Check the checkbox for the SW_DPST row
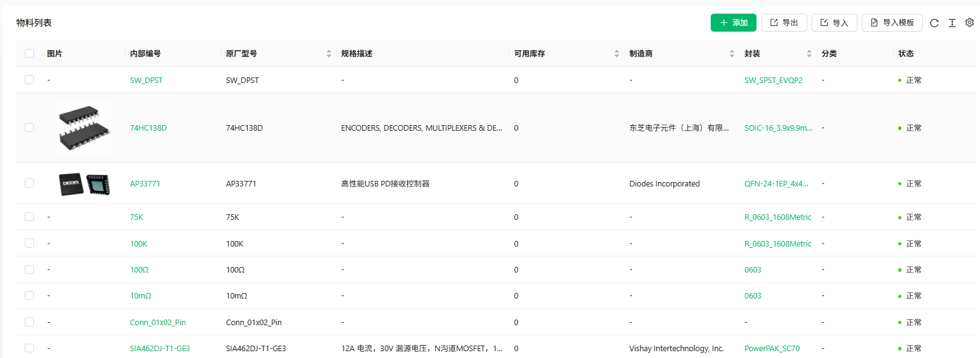The height and width of the screenshot is (358, 980). click(29, 80)
